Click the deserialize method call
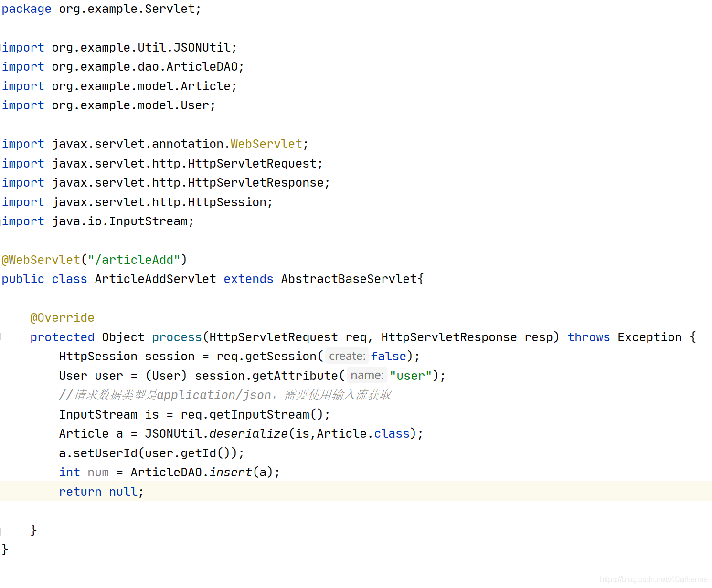Viewport: 712px width, 588px height. point(248,433)
